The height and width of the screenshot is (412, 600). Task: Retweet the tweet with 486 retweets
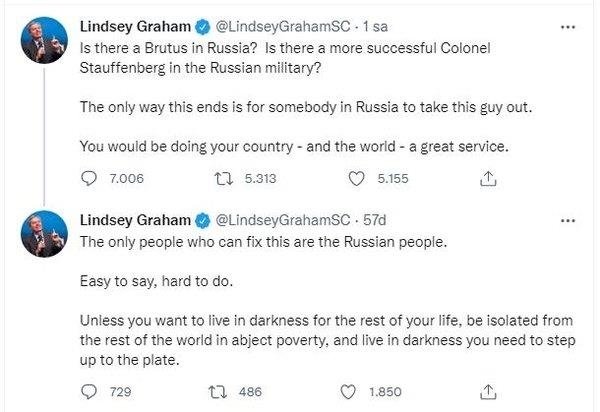pyautogui.click(x=218, y=392)
